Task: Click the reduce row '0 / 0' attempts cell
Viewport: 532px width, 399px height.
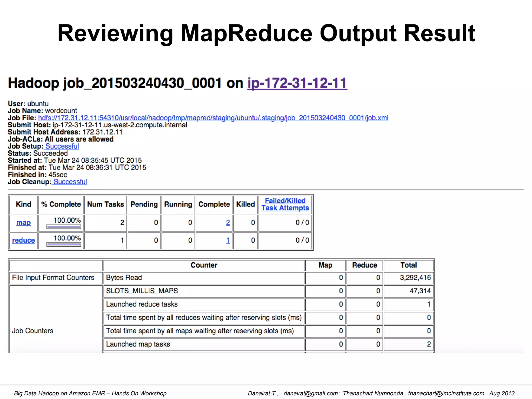Action: coord(285,240)
